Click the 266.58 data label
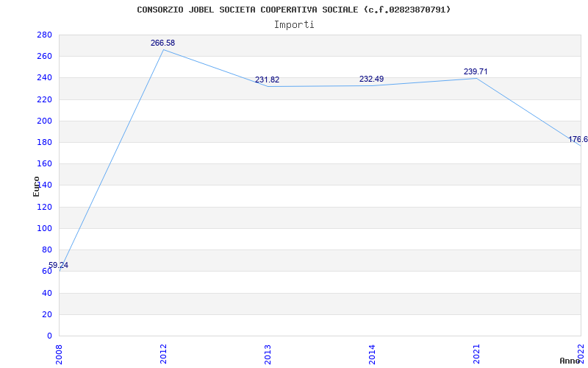 point(162,43)
